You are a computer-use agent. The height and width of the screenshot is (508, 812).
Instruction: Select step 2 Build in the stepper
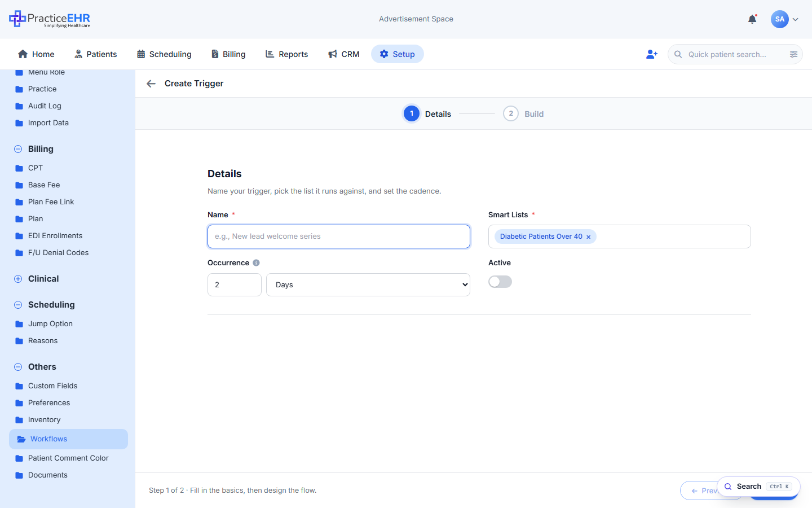click(x=523, y=113)
